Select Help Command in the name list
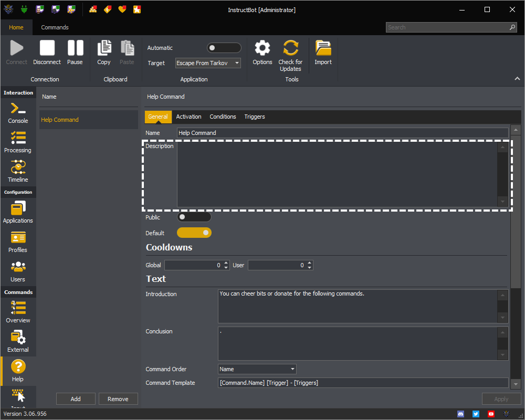The height and width of the screenshot is (420, 525). (89, 120)
